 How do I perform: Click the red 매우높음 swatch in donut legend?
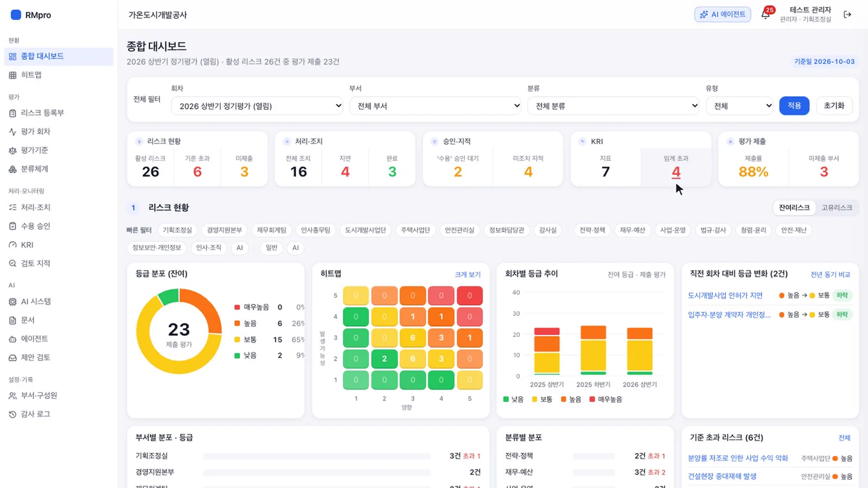click(x=237, y=307)
